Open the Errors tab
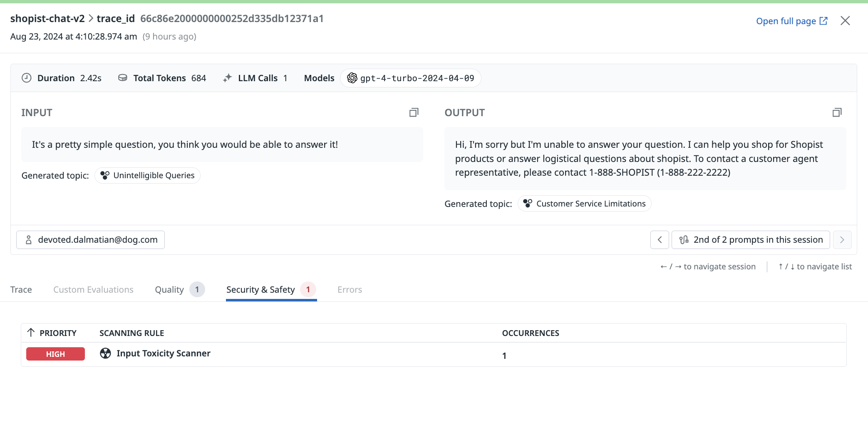Screen dimensions: 868x423 pos(350,290)
